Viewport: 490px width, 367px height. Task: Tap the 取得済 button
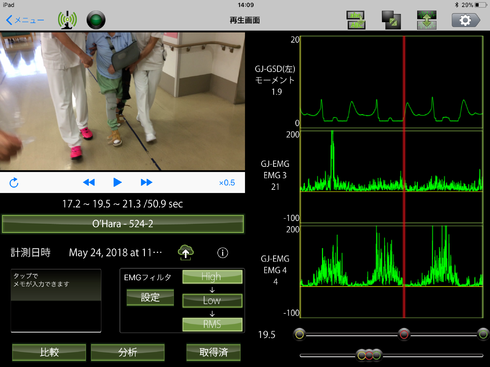tap(213, 352)
